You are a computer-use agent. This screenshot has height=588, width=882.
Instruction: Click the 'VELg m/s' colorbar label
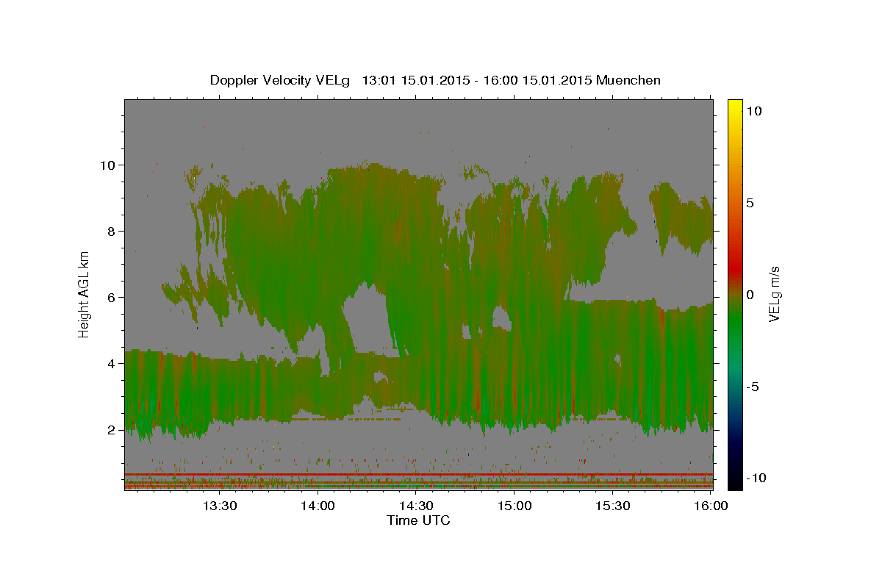[x=774, y=294]
